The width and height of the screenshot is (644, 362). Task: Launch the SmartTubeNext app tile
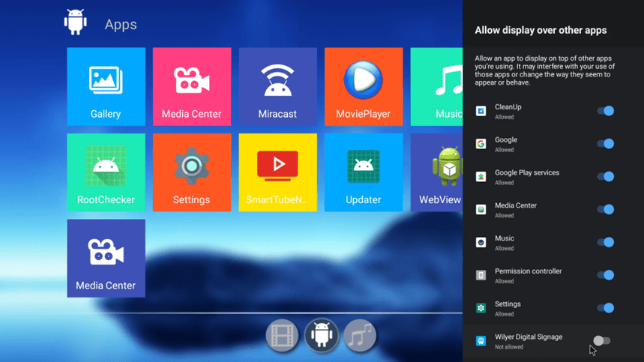pyautogui.click(x=277, y=172)
